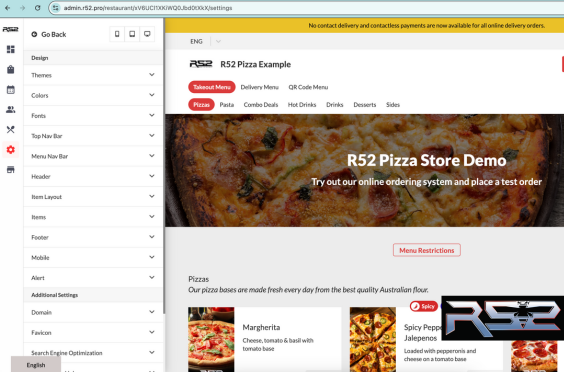
Task: Open the dashboard icon in left sidebar
Action: pyautogui.click(x=11, y=49)
